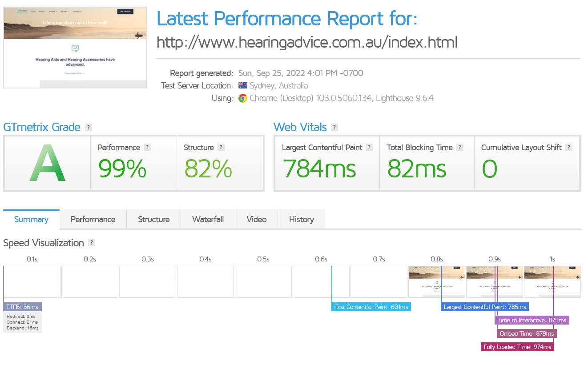
Task: Select the filmstrip frame at 1s
Action: click(552, 282)
